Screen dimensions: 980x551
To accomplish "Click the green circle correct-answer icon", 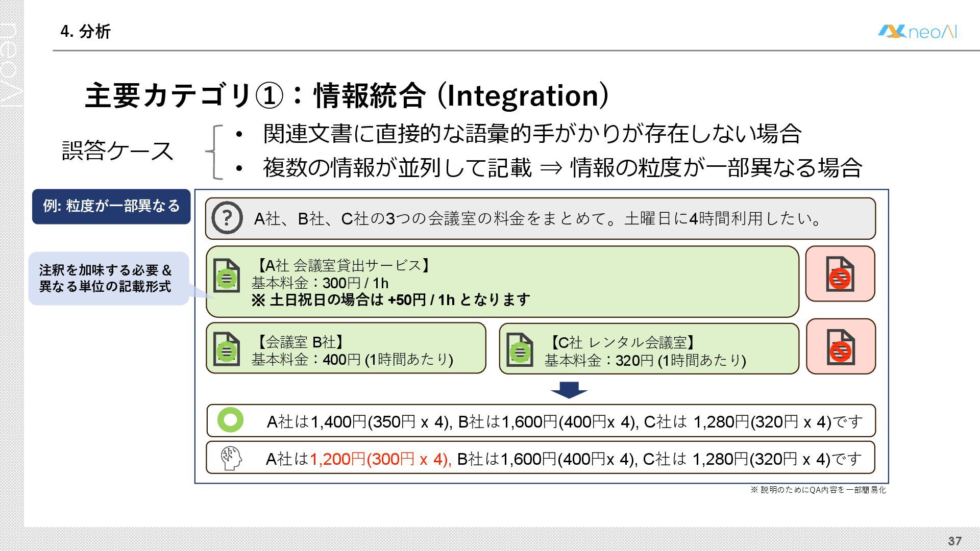I will [x=230, y=420].
